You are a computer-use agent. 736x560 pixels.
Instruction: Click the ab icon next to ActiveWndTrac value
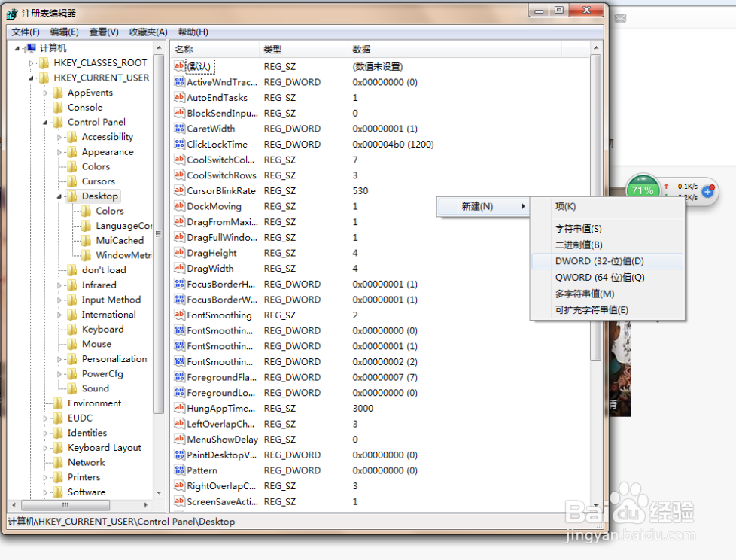click(x=178, y=82)
